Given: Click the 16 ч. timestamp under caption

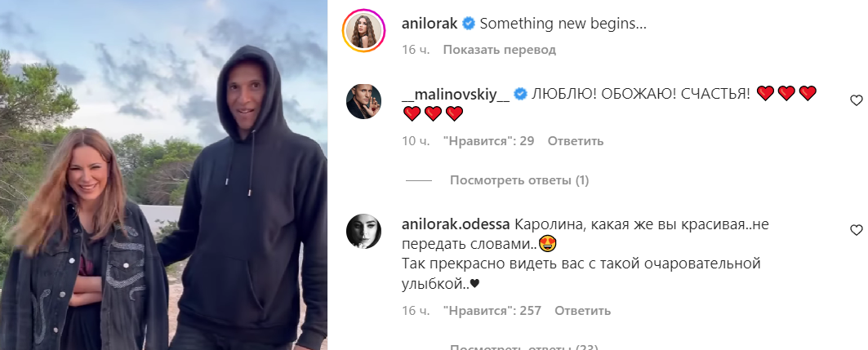Looking at the screenshot, I should (416, 50).
